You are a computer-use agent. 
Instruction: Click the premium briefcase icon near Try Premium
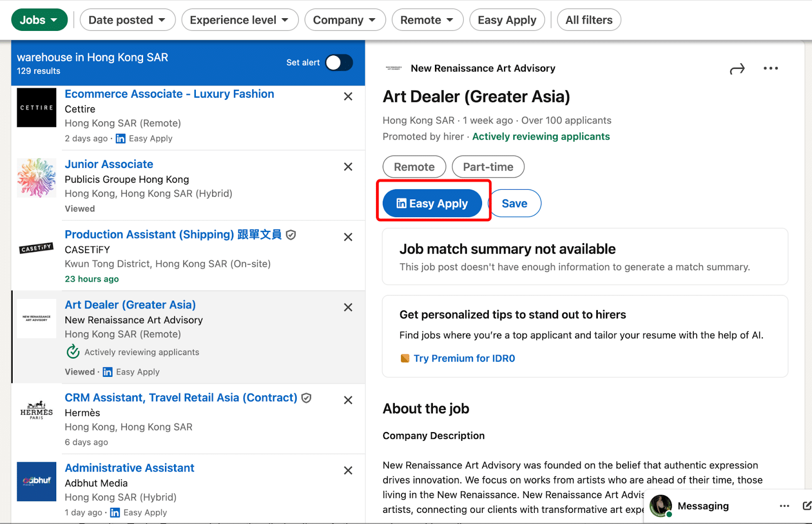[x=404, y=358]
